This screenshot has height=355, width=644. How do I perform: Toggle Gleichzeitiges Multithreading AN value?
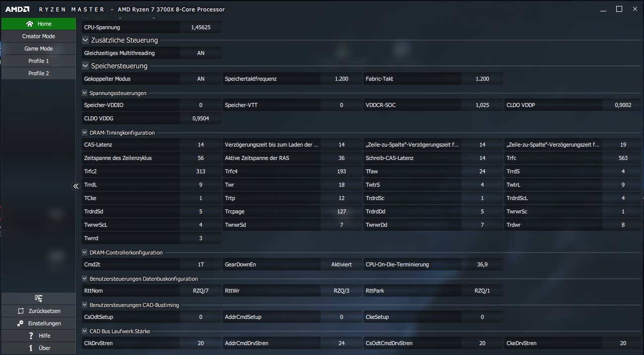201,53
